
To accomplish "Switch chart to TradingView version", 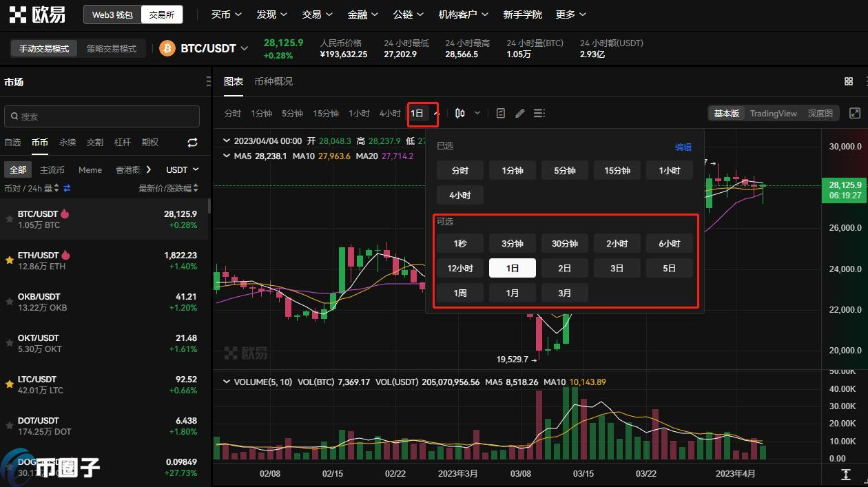I will pyautogui.click(x=773, y=113).
